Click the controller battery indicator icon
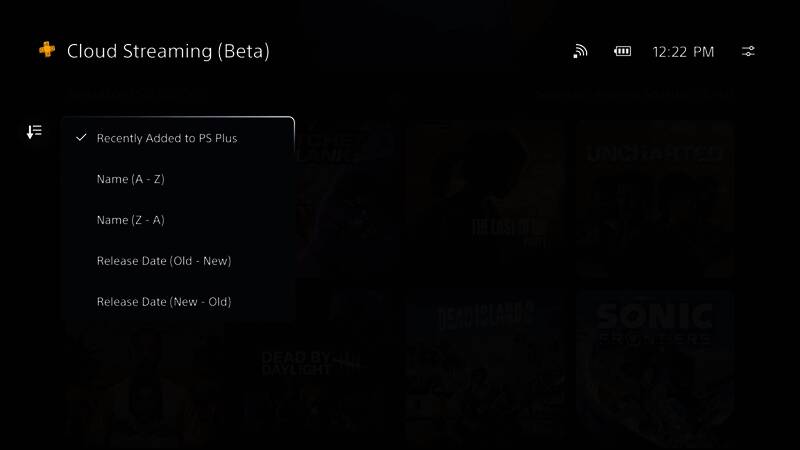This screenshot has width=800, height=450. pos(622,51)
